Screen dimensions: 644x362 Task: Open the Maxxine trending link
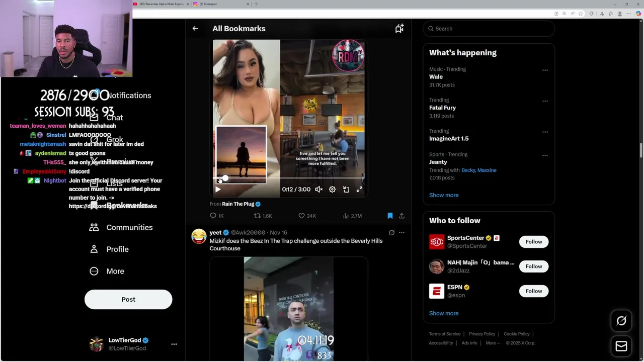pos(487,170)
